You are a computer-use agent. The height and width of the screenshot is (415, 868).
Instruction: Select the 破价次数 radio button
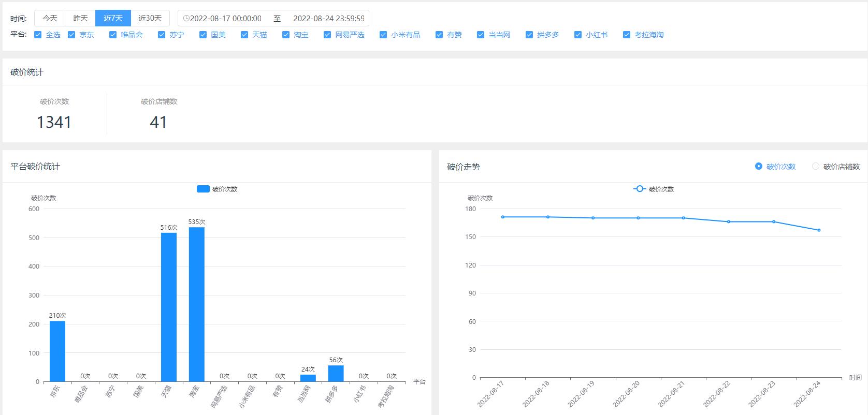[759, 166]
